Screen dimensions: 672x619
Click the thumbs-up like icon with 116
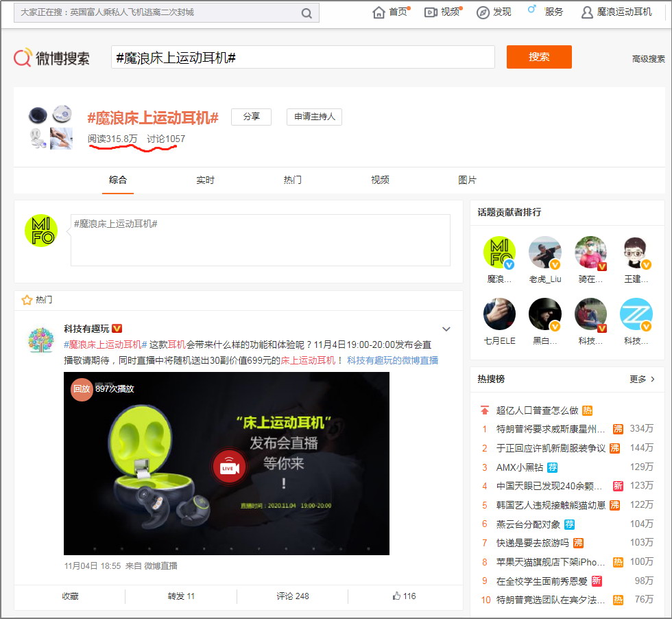(x=396, y=596)
